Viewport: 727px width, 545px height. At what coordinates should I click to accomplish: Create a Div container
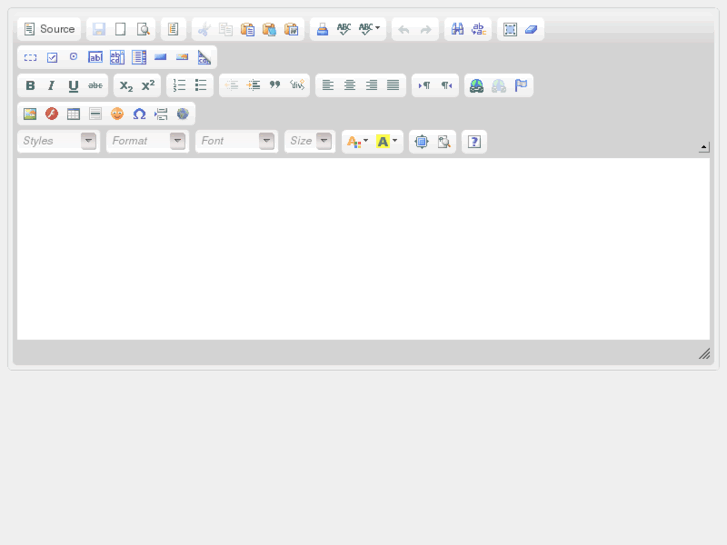(297, 86)
